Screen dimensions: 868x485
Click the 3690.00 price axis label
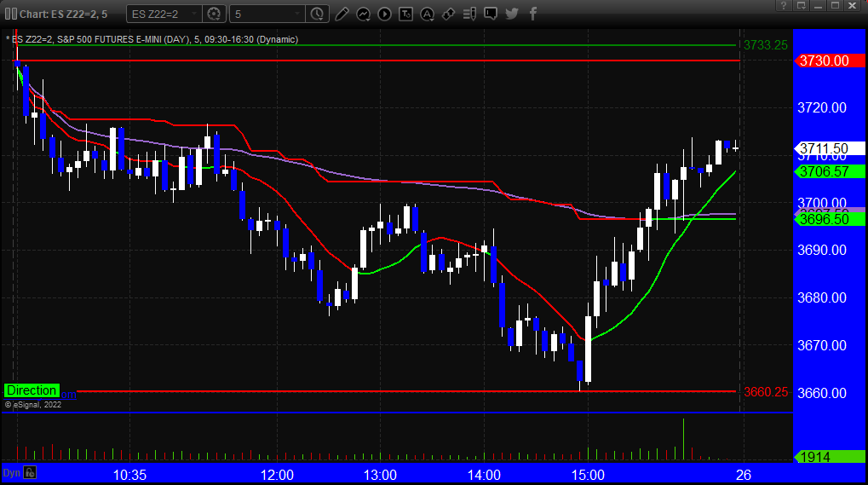click(x=822, y=250)
